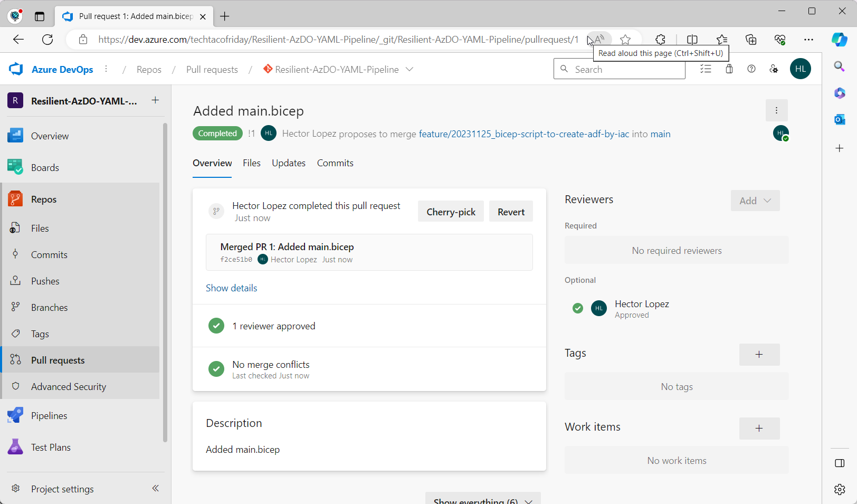Click the browser address bar
857x504 pixels.
click(x=338, y=40)
